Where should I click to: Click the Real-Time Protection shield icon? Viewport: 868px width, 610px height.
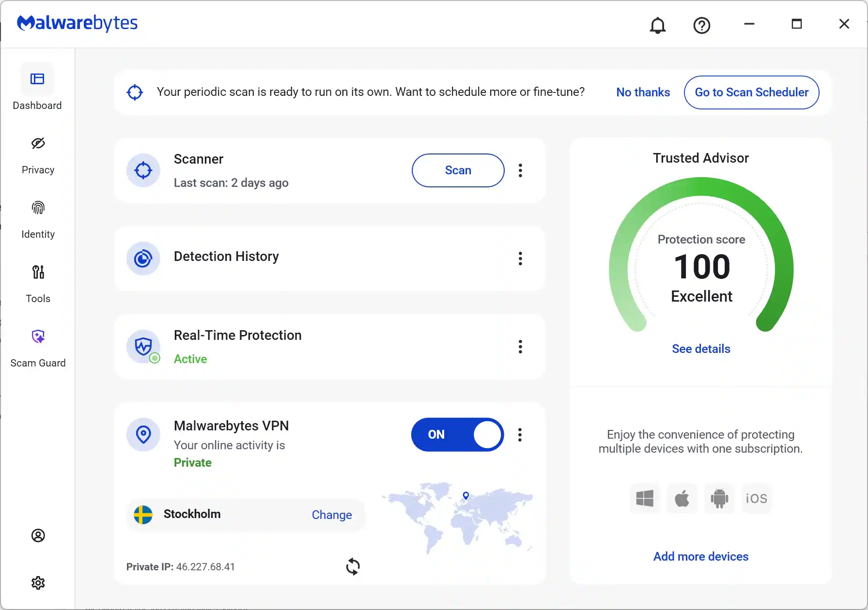[x=143, y=347]
